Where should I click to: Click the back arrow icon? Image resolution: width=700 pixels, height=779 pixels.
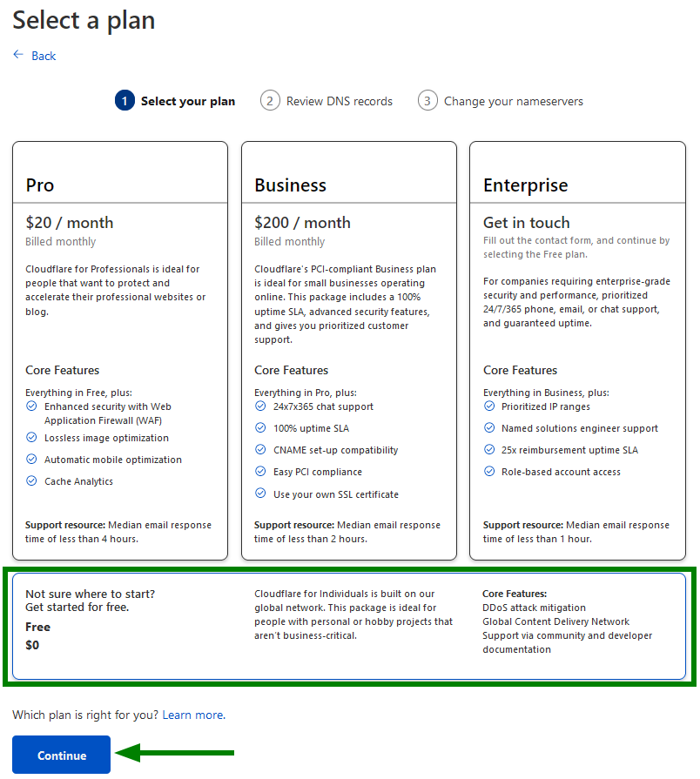click(x=18, y=55)
